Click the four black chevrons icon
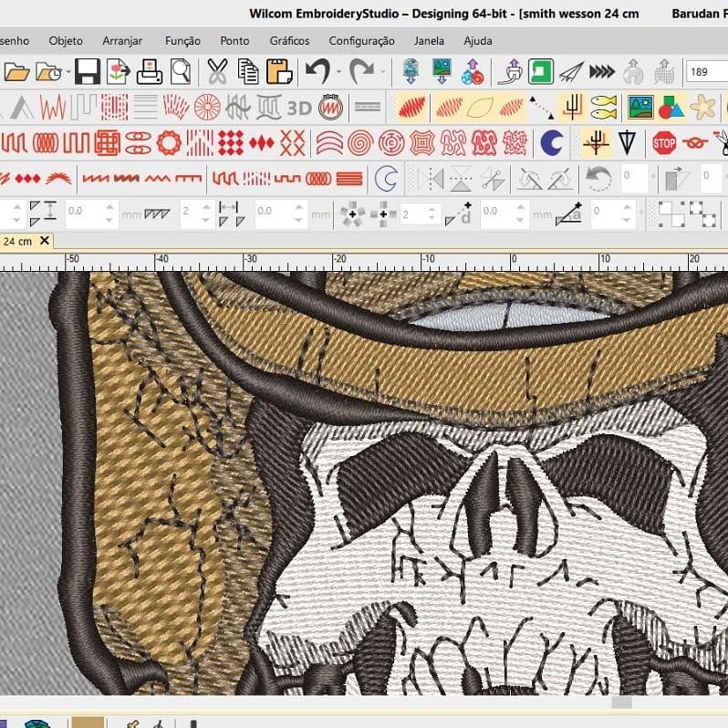The height and width of the screenshot is (728, 728). click(x=602, y=72)
